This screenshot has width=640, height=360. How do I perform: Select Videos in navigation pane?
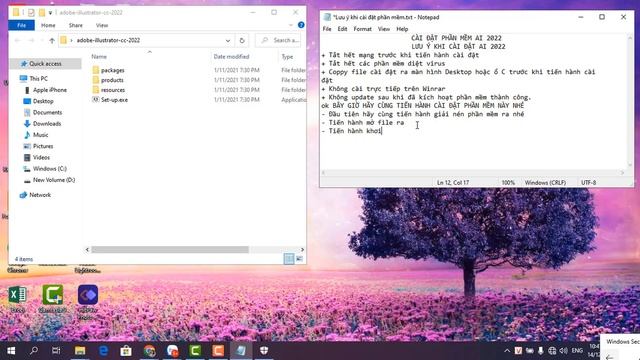point(41,157)
